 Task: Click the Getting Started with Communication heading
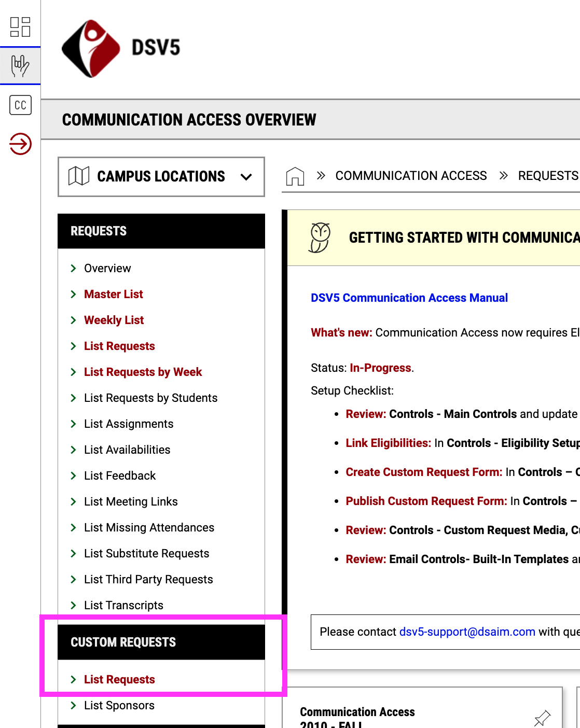(464, 237)
